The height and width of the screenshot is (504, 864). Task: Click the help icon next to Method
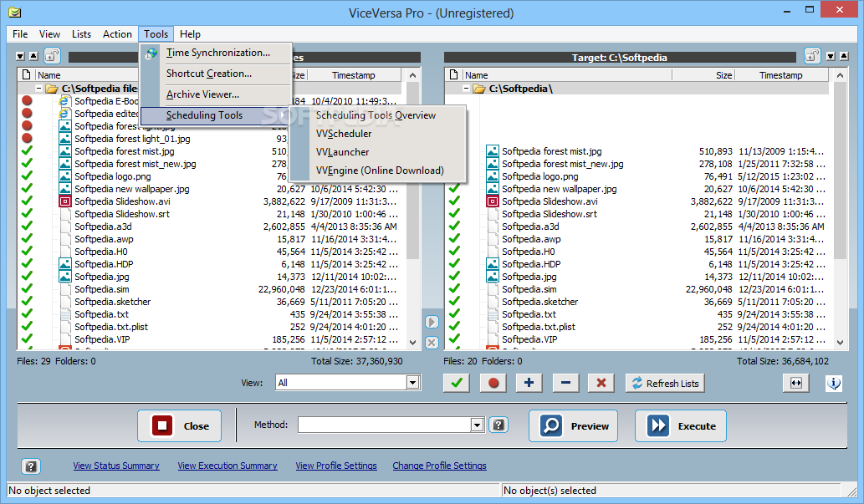click(x=498, y=425)
